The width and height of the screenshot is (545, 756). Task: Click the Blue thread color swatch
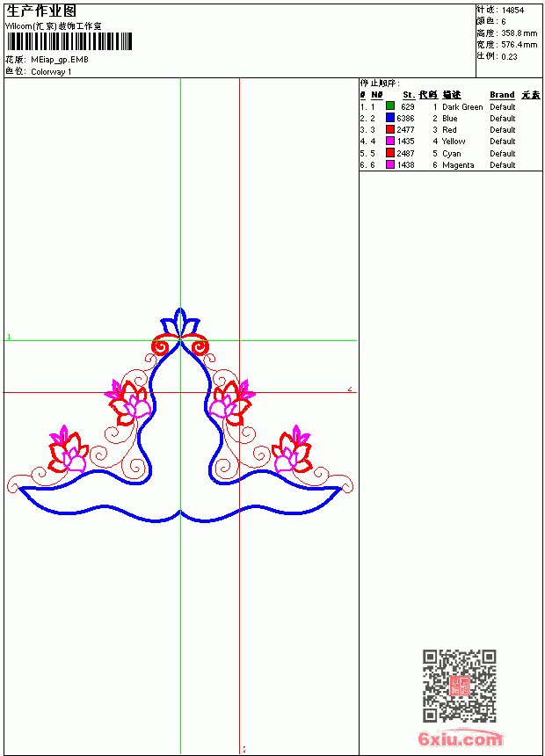(390, 118)
